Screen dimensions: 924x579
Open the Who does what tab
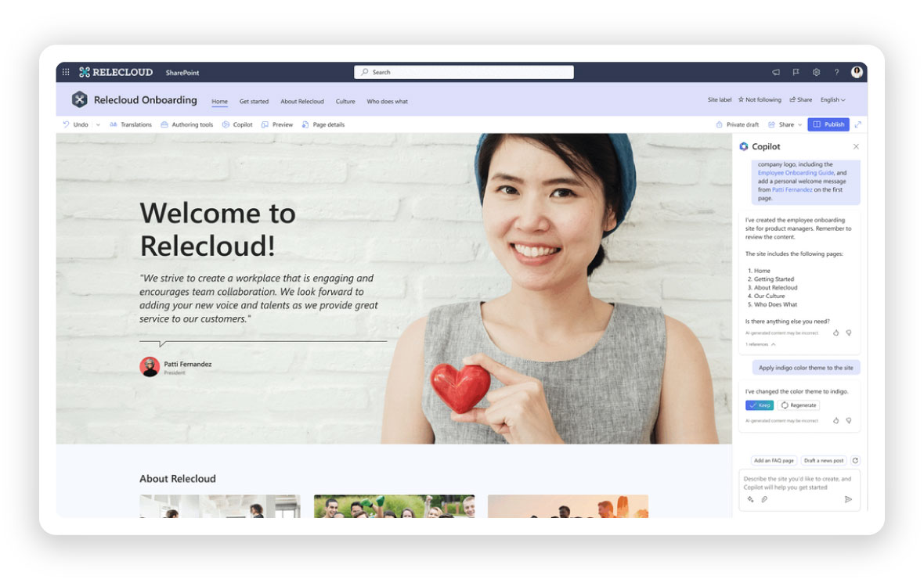click(x=387, y=101)
